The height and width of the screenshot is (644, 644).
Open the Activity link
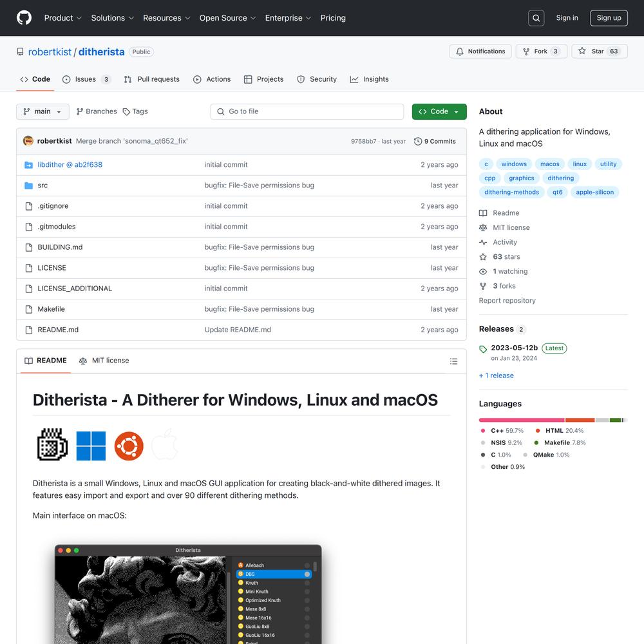pos(498,242)
